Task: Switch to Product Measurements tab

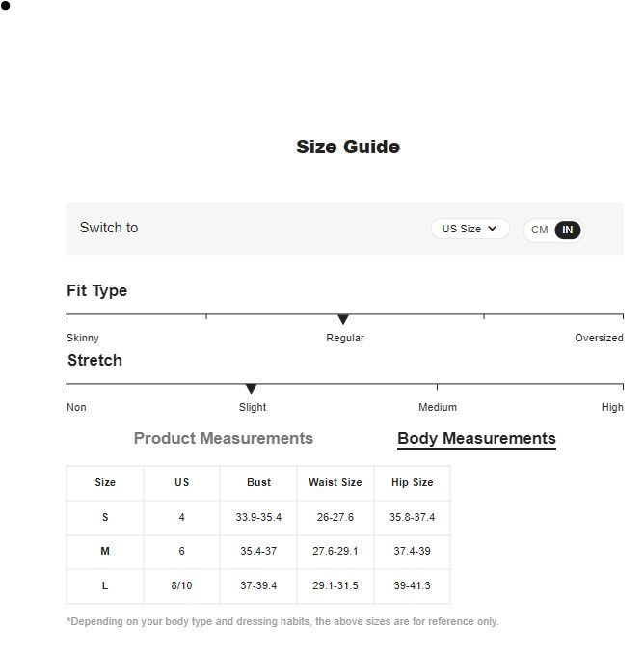Action: (x=224, y=438)
